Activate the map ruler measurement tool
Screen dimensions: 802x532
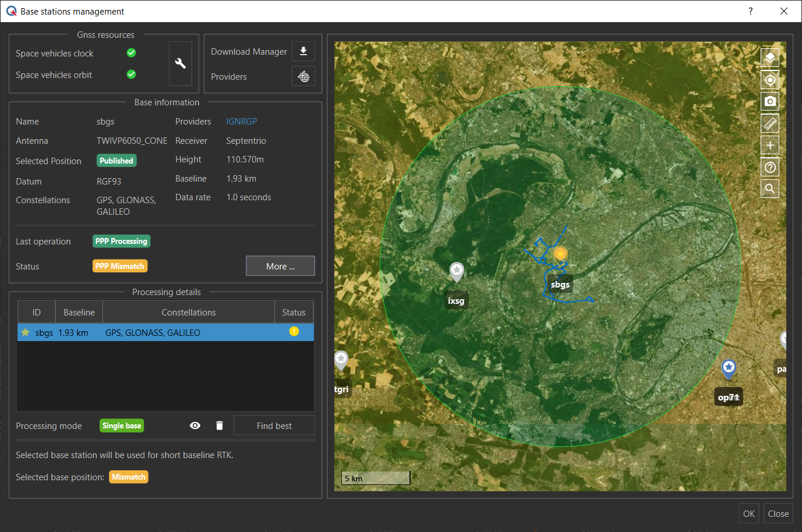[770, 123]
